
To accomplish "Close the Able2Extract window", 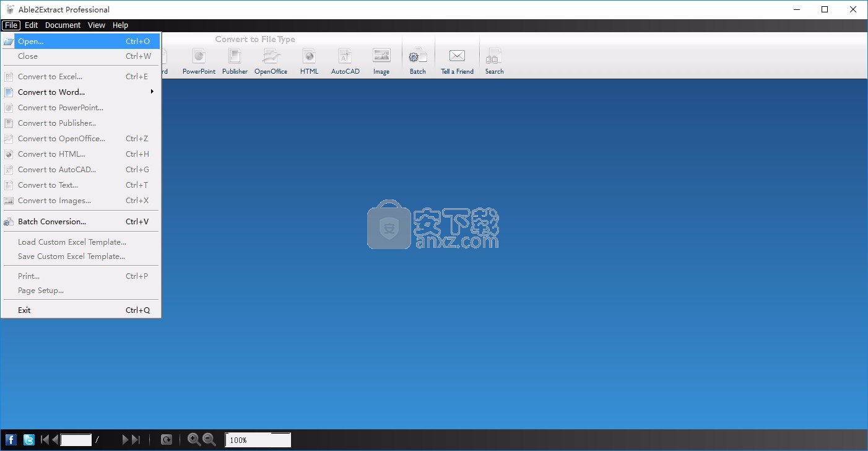I will [x=853, y=9].
